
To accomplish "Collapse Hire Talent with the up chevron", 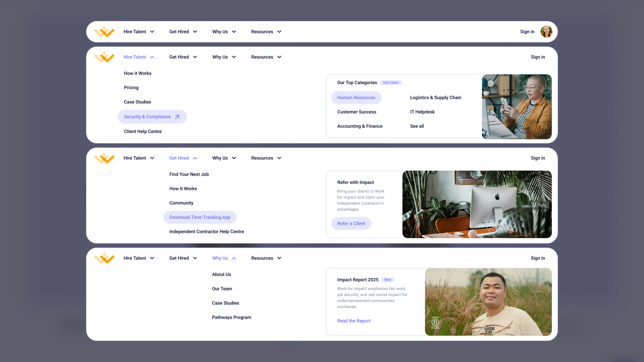I will (x=152, y=57).
